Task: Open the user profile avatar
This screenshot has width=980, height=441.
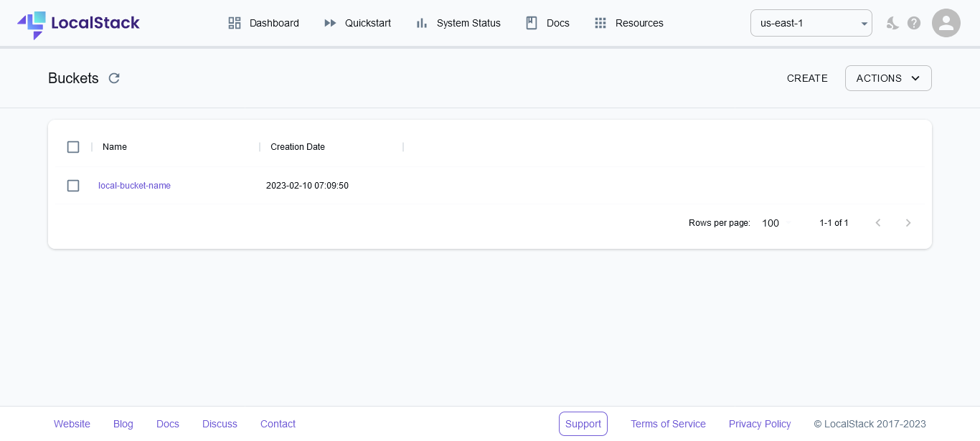Action: [946, 23]
